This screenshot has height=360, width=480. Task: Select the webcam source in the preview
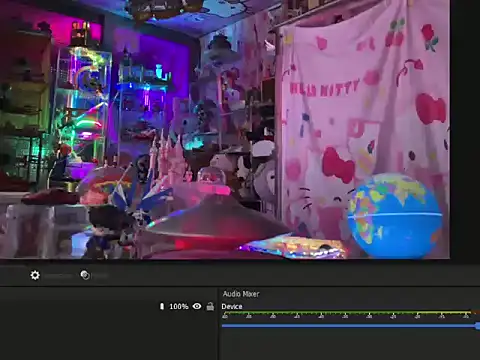point(225,129)
